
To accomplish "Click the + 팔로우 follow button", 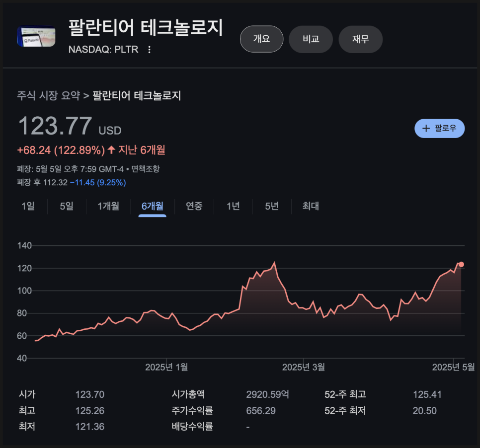I will tap(439, 128).
